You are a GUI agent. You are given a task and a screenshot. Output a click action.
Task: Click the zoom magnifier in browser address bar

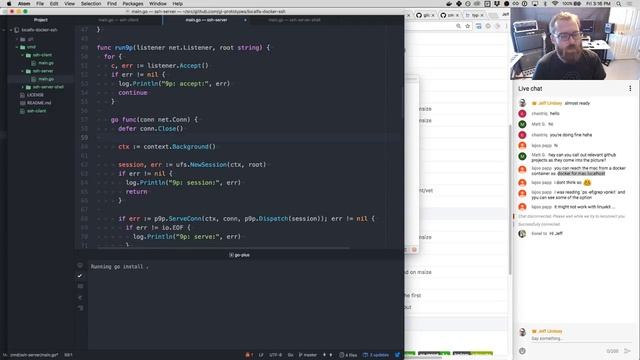coord(458,26)
